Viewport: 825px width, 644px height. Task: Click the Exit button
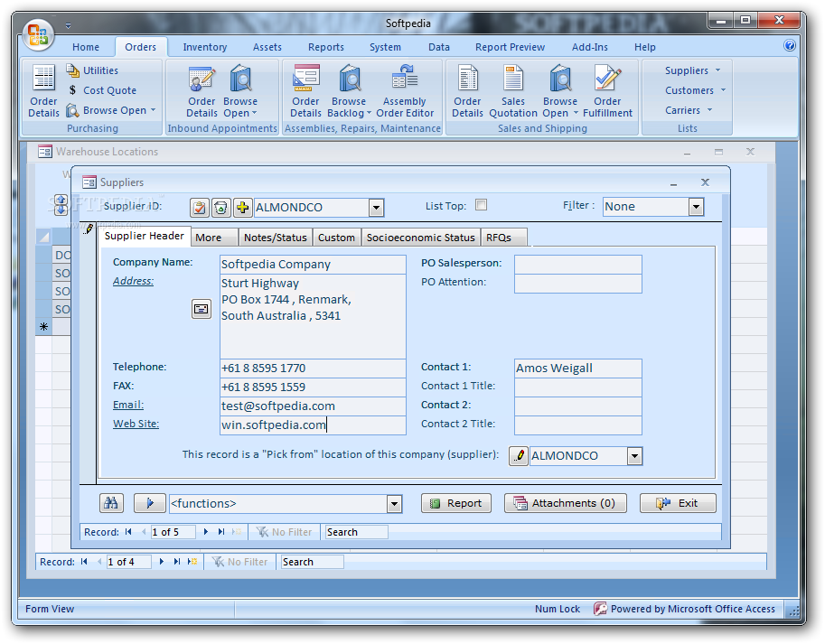click(x=678, y=503)
